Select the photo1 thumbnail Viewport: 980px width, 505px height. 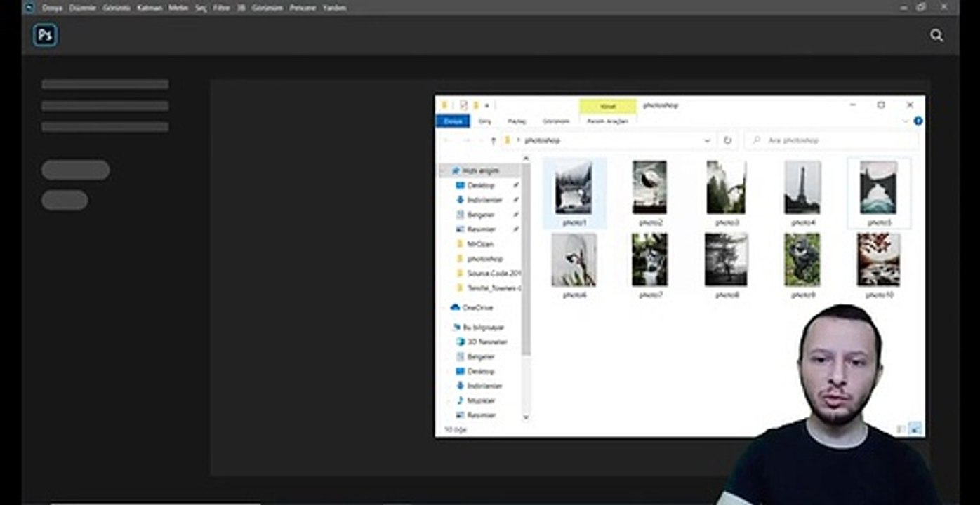pyautogui.click(x=574, y=187)
